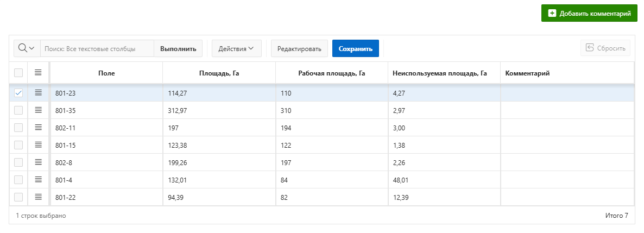644x233 pixels.
Task: Click the header row actions hamburger icon
Action: coord(38,73)
